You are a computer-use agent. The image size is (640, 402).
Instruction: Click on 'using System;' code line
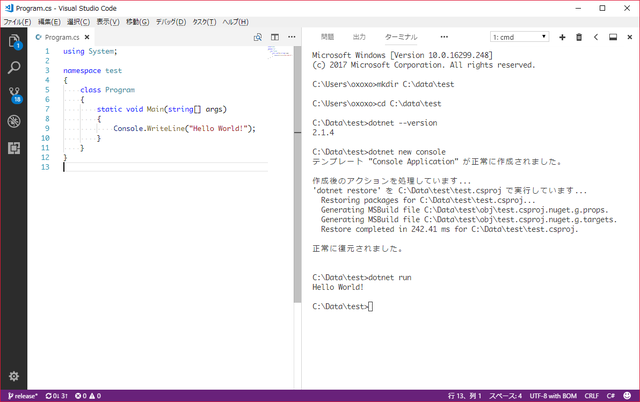tap(90, 51)
